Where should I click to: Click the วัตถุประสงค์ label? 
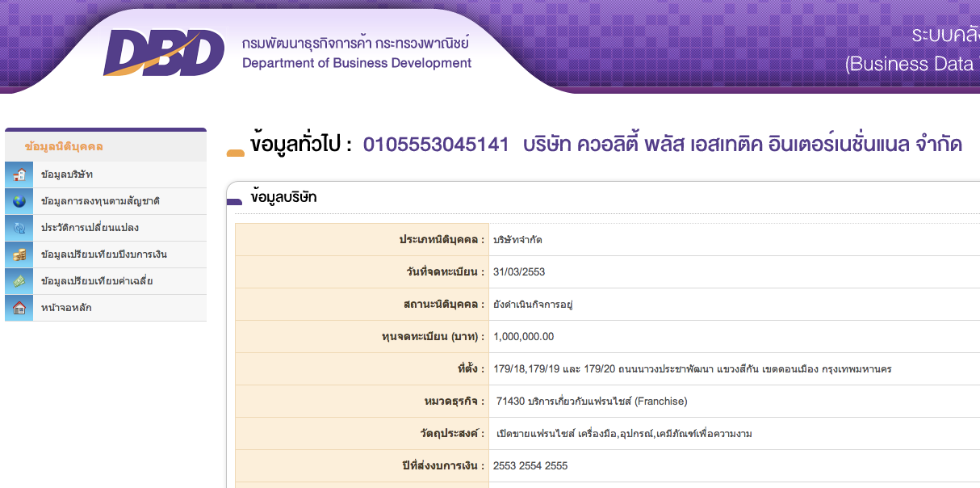[454, 434]
